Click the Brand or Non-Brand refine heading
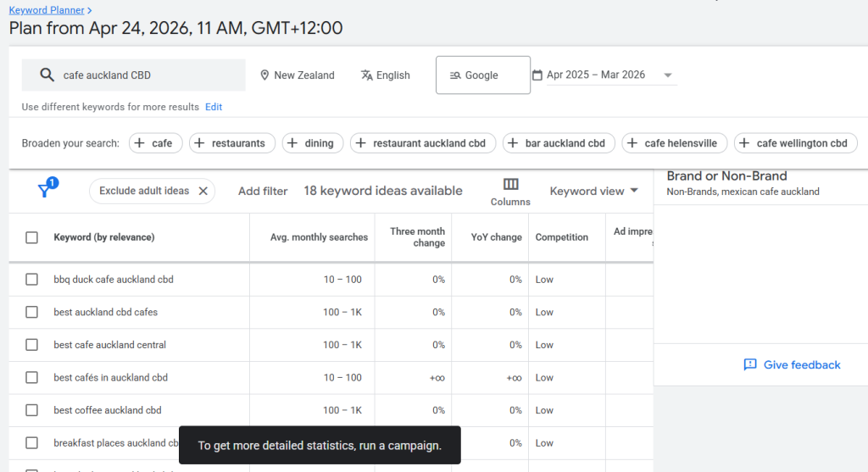Image resolution: width=868 pixels, height=472 pixels. point(726,176)
